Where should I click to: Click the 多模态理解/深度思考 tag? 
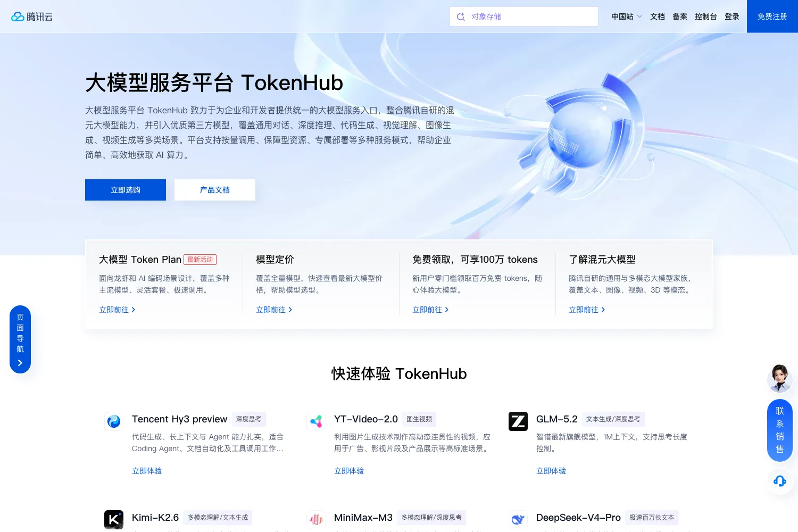tap(431, 518)
